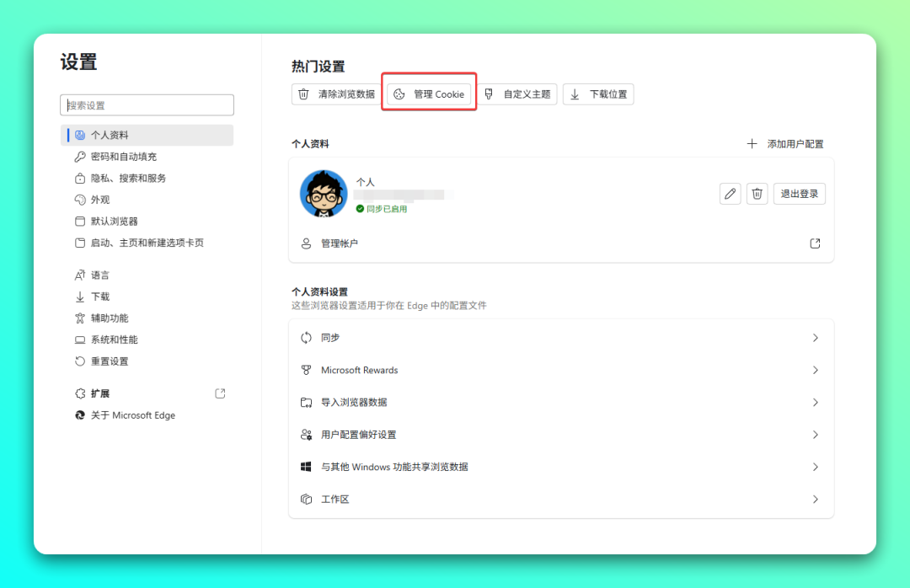
Task: Click the key icon for passwords
Action: coord(80,157)
